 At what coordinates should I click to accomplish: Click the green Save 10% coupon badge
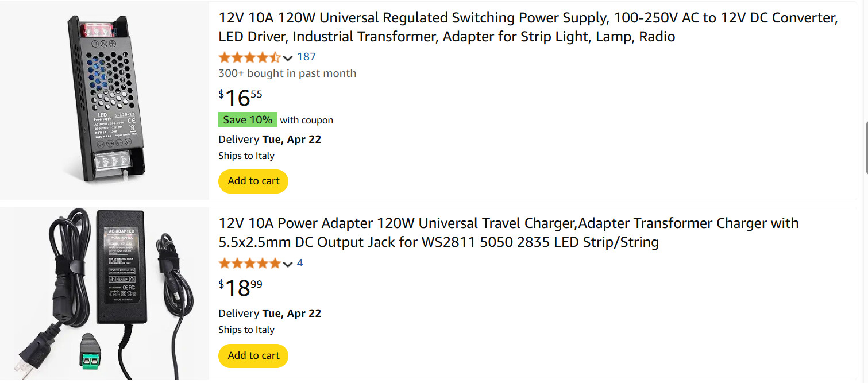coord(248,120)
